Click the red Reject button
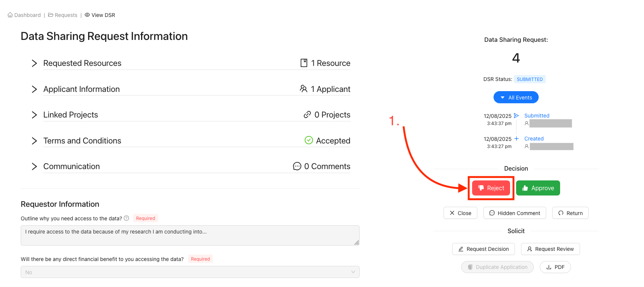644x287 pixels. point(491,188)
